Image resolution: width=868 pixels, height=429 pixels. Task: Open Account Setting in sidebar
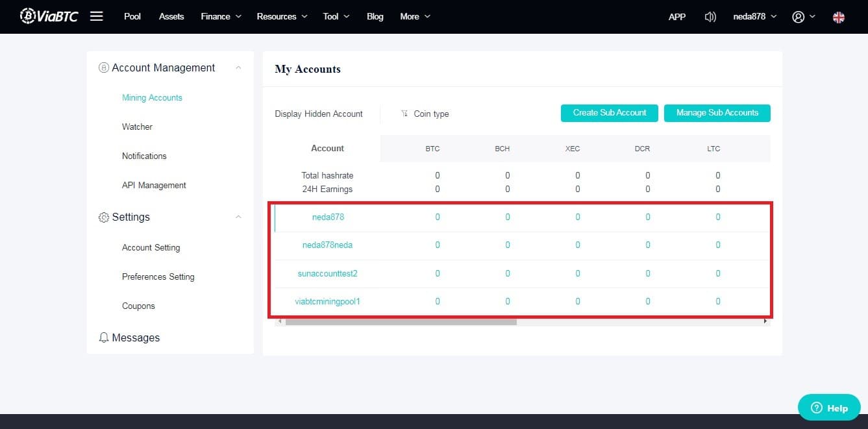151,247
